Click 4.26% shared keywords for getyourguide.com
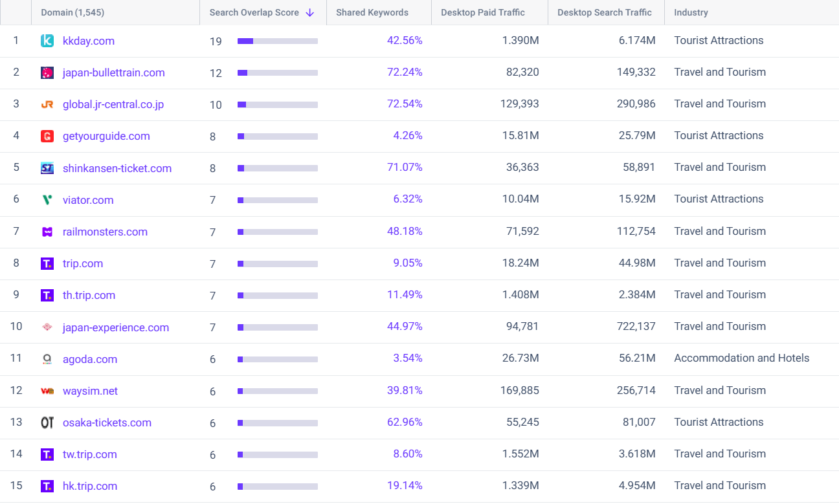Screen dimensions: 839x504 point(408,135)
